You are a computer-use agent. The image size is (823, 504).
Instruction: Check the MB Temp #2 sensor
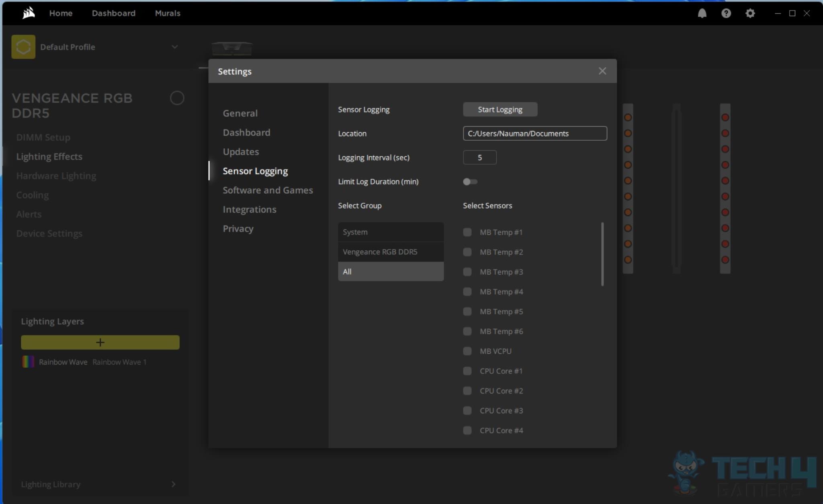[467, 252]
